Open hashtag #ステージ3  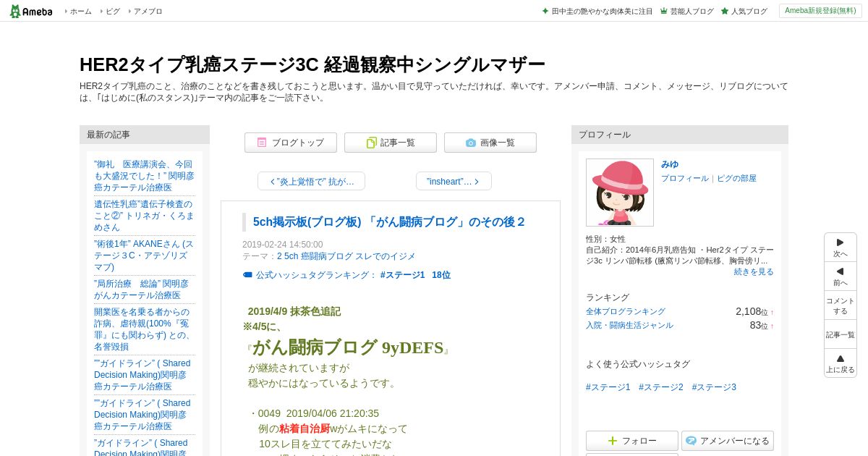pos(714,387)
